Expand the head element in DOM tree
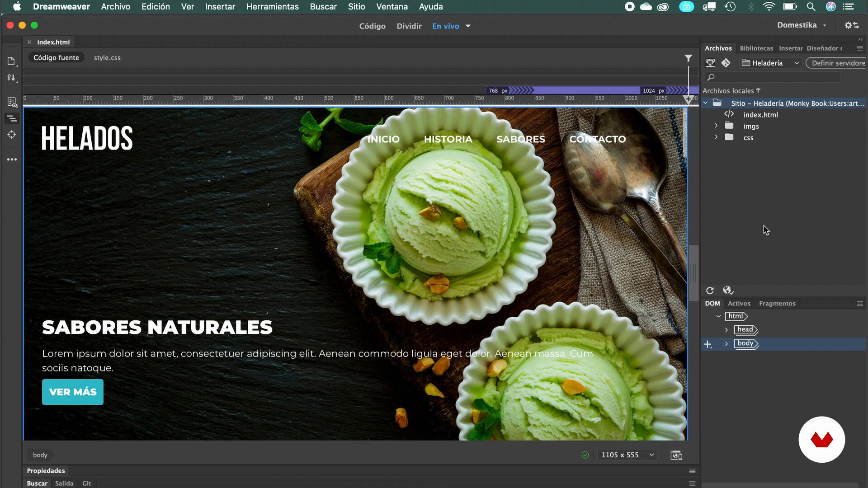The image size is (868, 488). tap(726, 329)
